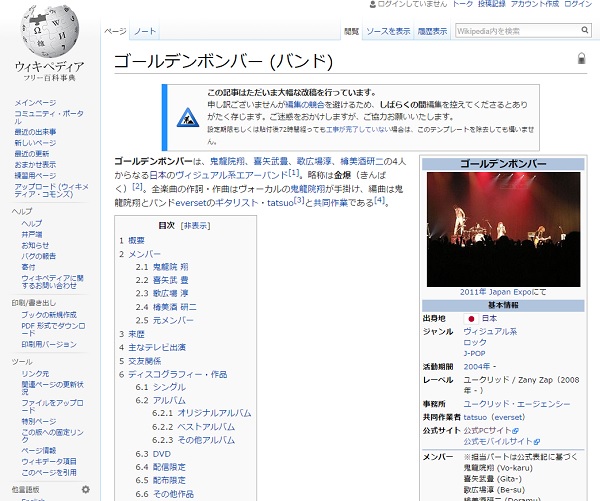Viewport: 600px width, 501px height.
Task: Open the 2004年 link in infobox
Action: tap(477, 367)
